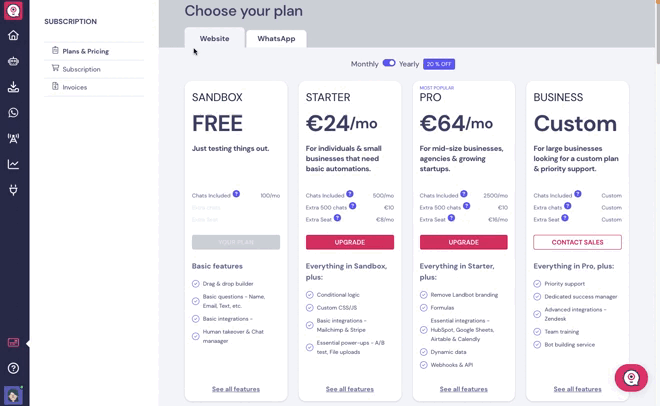Click the WhatsApp icon in sidebar
Image resolution: width=660 pixels, height=406 pixels.
click(x=13, y=113)
